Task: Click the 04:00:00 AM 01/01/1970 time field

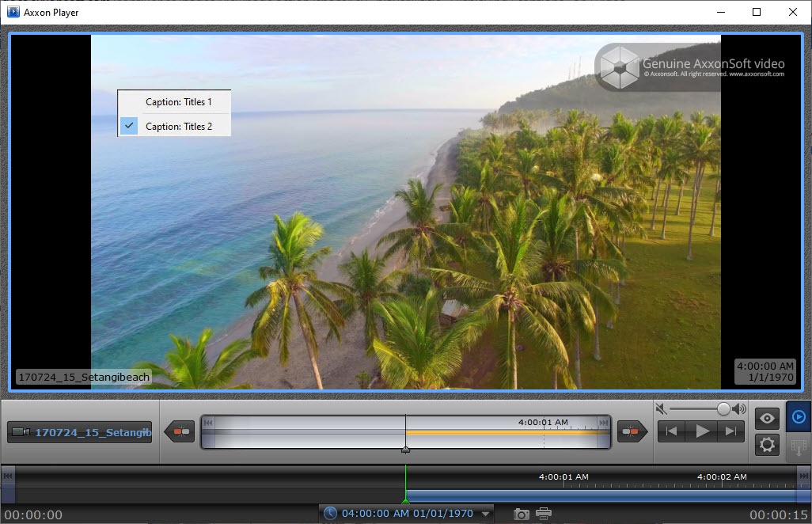Action: 407,515
